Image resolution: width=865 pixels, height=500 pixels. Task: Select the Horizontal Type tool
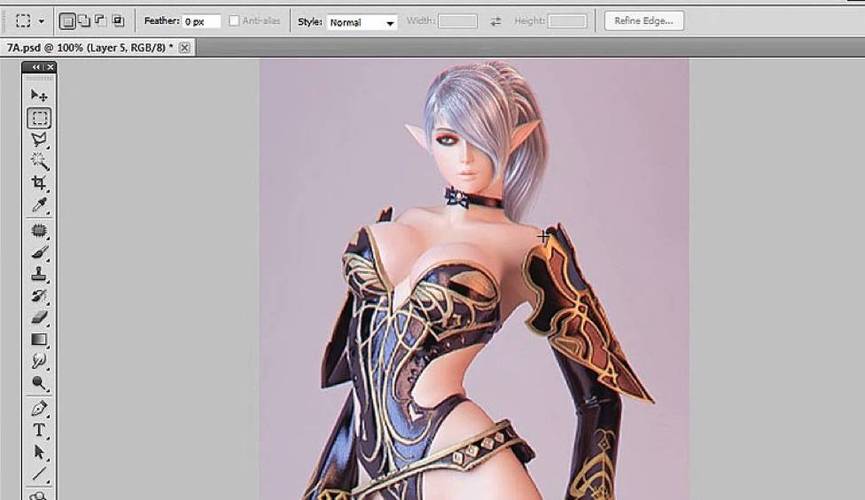[x=39, y=430]
